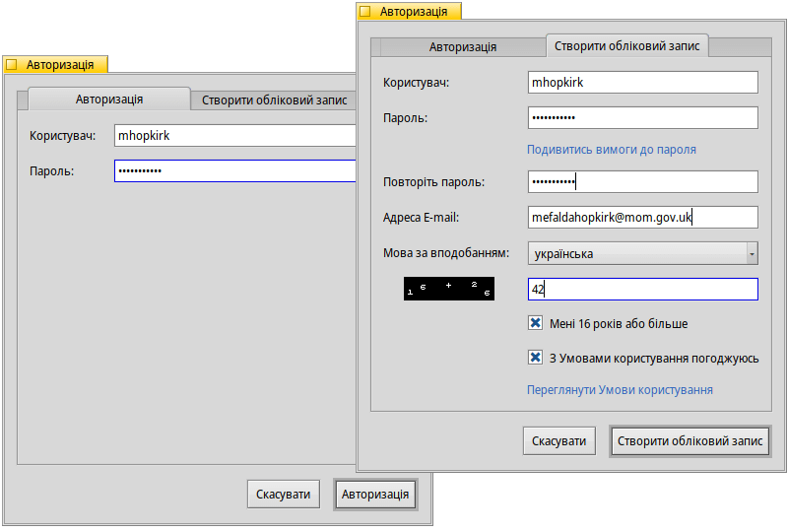Open the Авторизація tab in the back window
This screenshot has width=788, height=532.
coord(109,100)
